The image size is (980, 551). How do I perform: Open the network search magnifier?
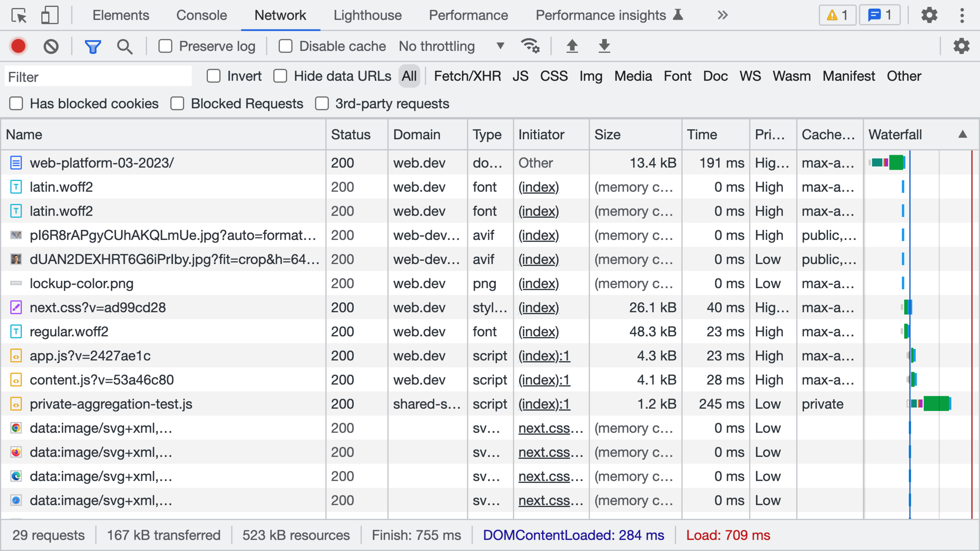(x=125, y=46)
